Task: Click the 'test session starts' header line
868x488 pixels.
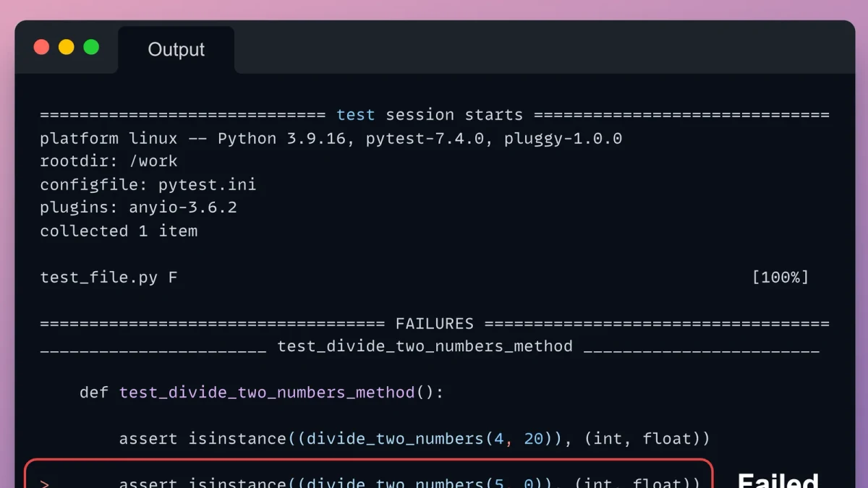Action: 435,115
